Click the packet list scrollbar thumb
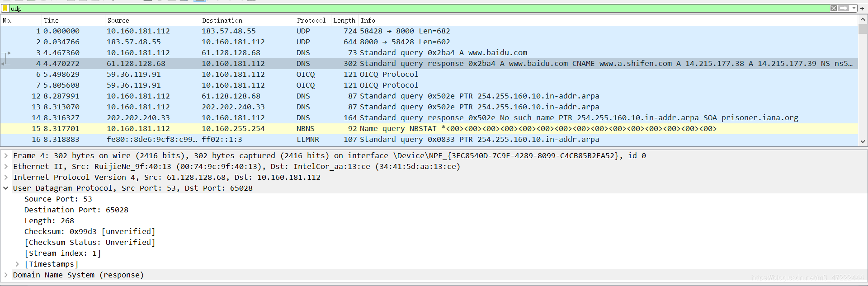The width and height of the screenshot is (868, 286). [863, 29]
